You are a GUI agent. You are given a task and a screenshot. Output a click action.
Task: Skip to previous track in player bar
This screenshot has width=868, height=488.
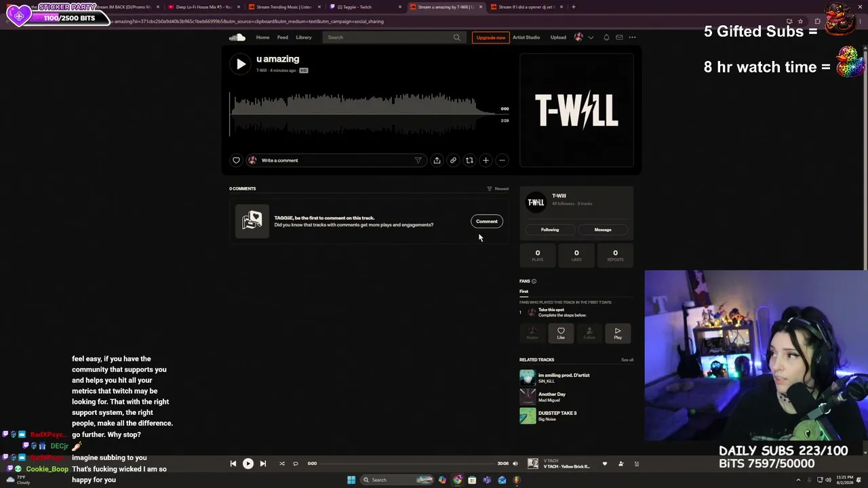click(x=233, y=464)
